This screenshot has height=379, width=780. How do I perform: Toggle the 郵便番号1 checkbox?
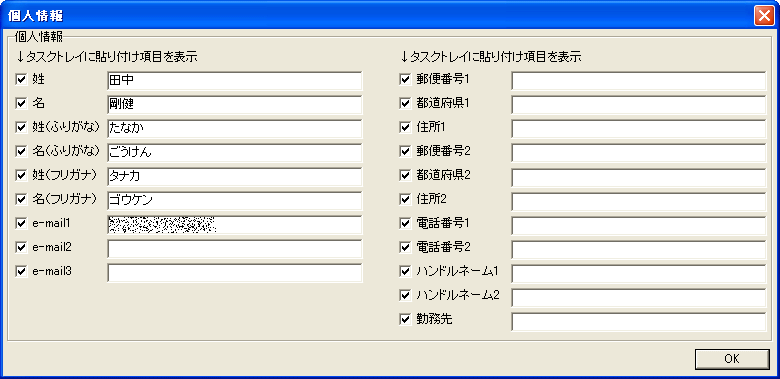pyautogui.click(x=405, y=79)
